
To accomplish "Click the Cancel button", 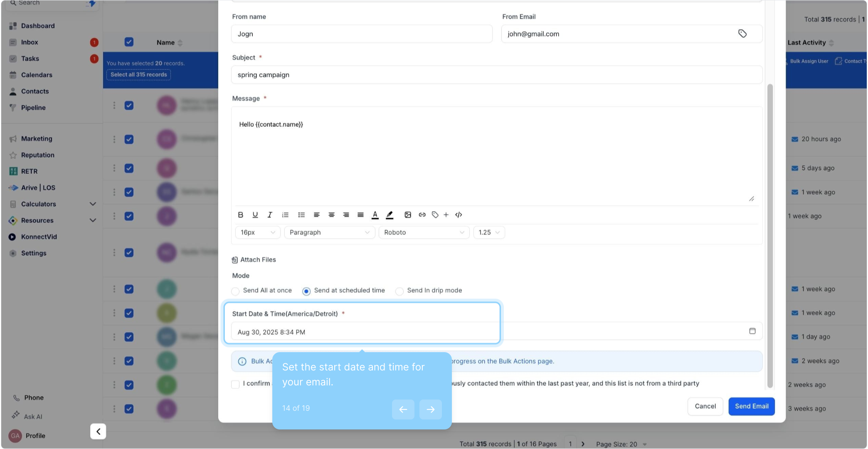I will pos(705,407).
